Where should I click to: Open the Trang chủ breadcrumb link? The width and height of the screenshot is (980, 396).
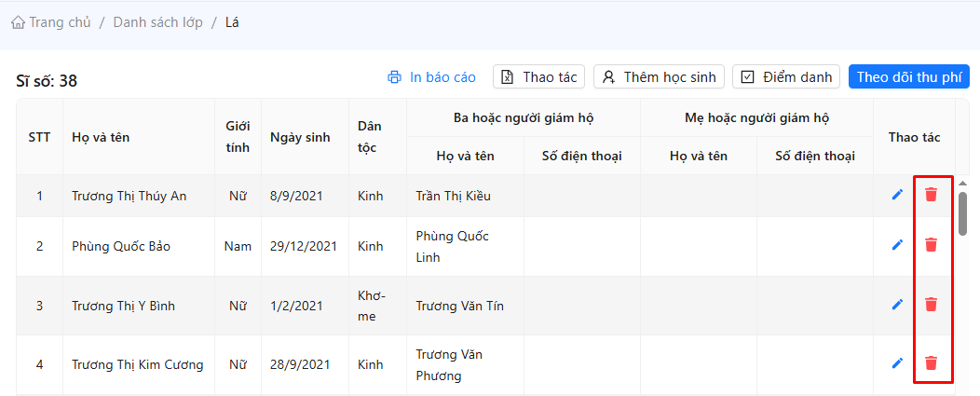click(x=60, y=22)
